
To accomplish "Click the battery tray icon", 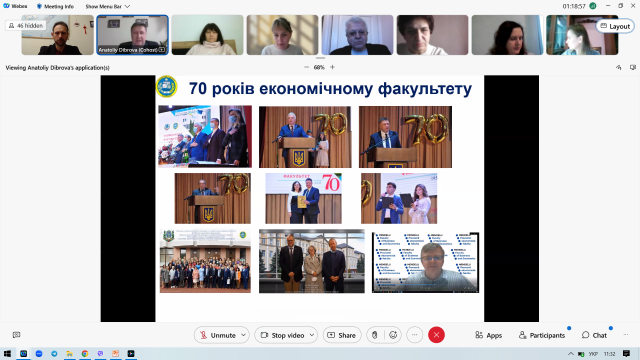I will 581,354.
